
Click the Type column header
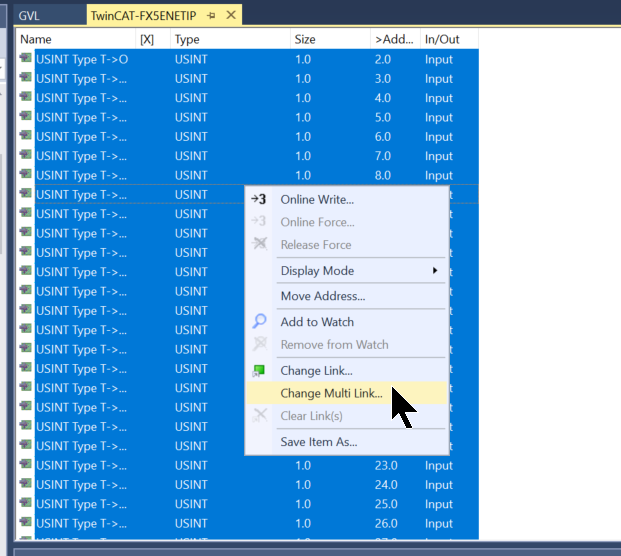[x=228, y=39]
